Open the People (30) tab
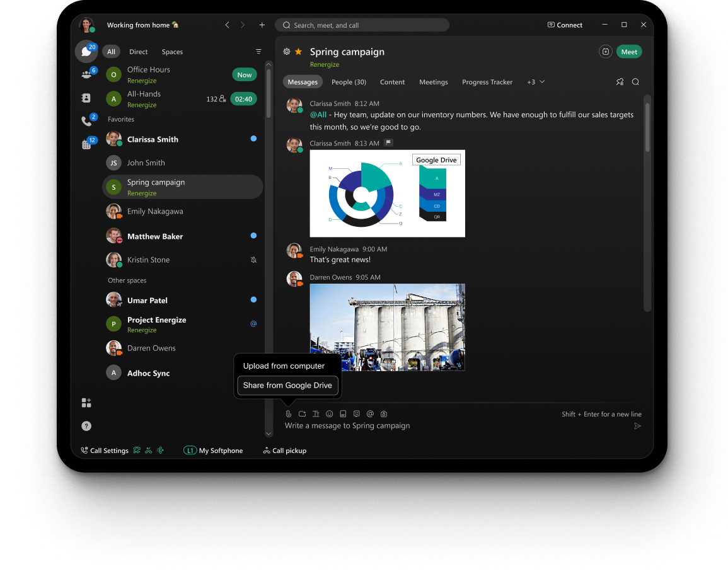The image size is (728, 586). coord(349,82)
